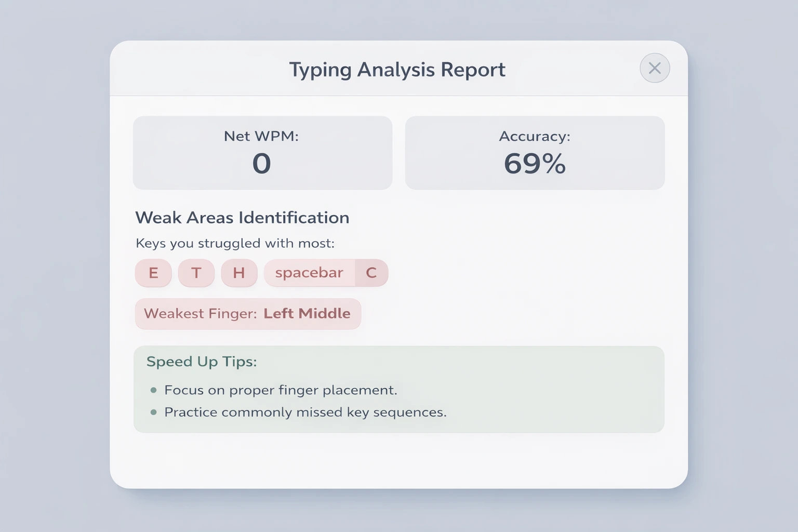Select the Accuracy stat card
Screen dimensions: 798x532
tap(535, 152)
